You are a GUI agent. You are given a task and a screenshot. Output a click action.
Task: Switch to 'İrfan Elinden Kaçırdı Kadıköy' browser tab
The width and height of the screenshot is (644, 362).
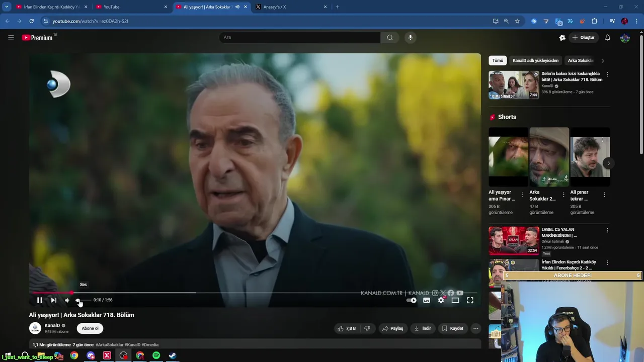[x=51, y=7]
